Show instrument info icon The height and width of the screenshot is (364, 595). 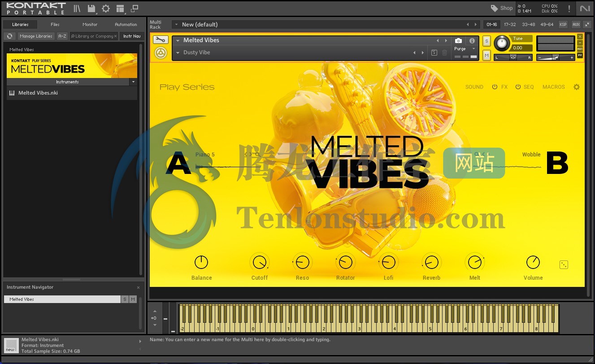tap(472, 40)
